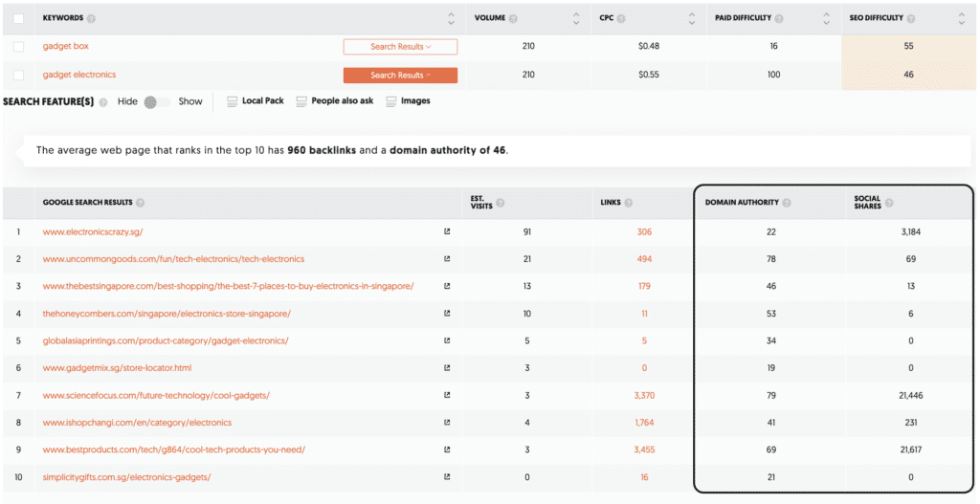
Task: Open the www.uncommongoods.com tech-electronics link
Action: [173, 259]
